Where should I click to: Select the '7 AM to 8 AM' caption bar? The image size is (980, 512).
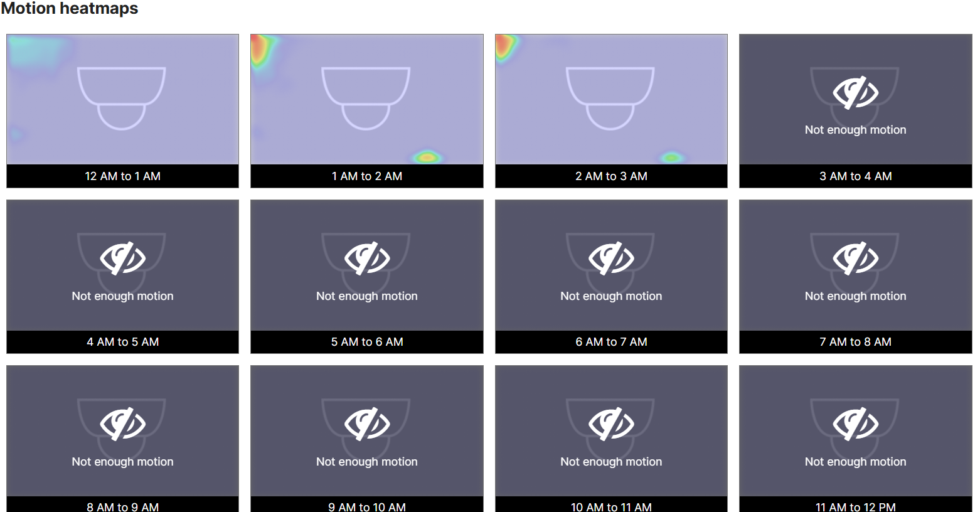tap(856, 342)
